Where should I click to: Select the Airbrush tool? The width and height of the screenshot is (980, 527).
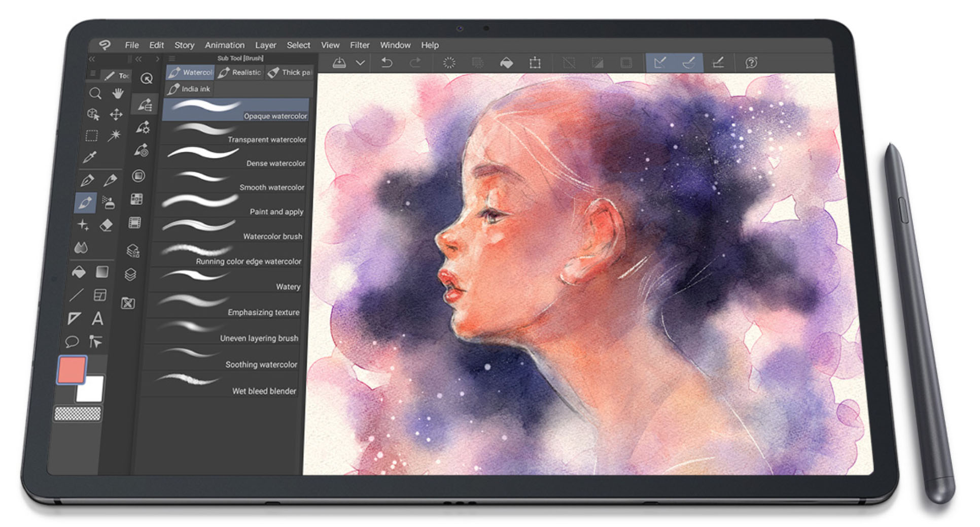click(x=109, y=203)
